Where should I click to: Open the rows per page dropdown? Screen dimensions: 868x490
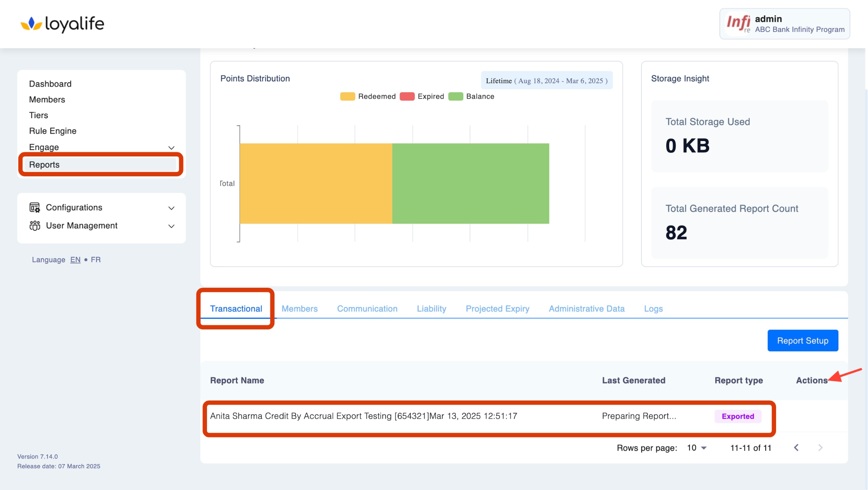(697, 448)
